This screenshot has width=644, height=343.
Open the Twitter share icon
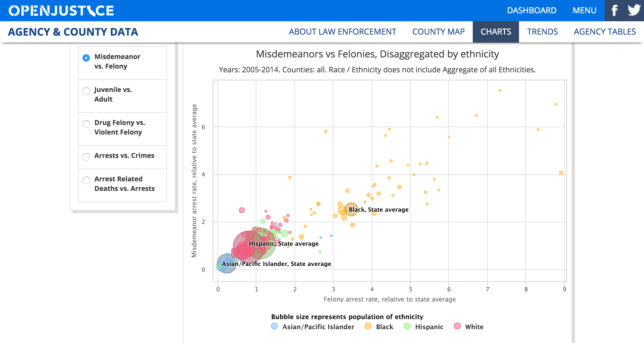[x=634, y=11]
